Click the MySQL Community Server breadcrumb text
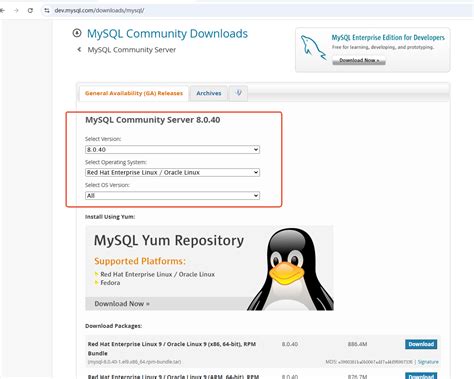 pos(132,50)
